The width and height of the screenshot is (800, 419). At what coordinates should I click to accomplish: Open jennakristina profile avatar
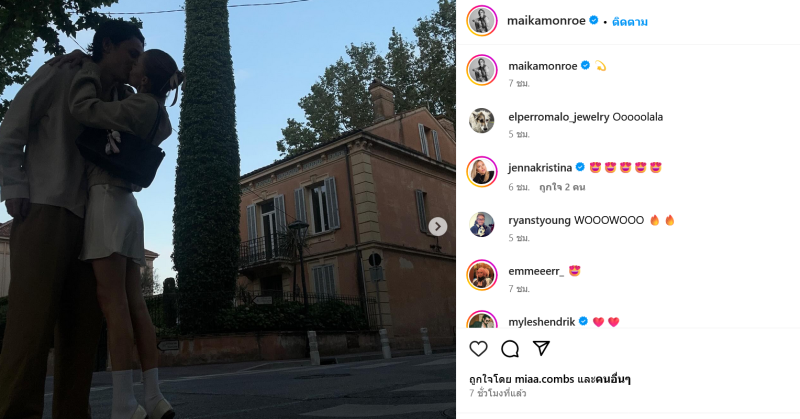coord(482,172)
